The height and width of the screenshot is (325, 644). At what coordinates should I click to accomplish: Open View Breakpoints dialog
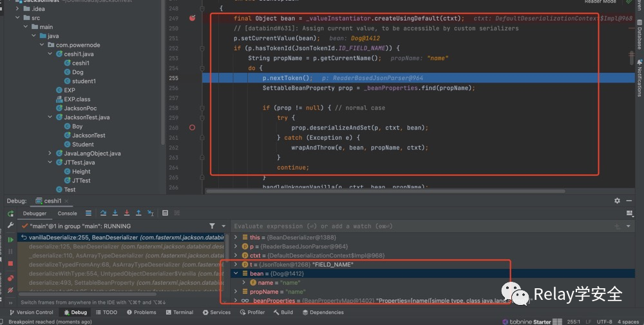(11, 278)
